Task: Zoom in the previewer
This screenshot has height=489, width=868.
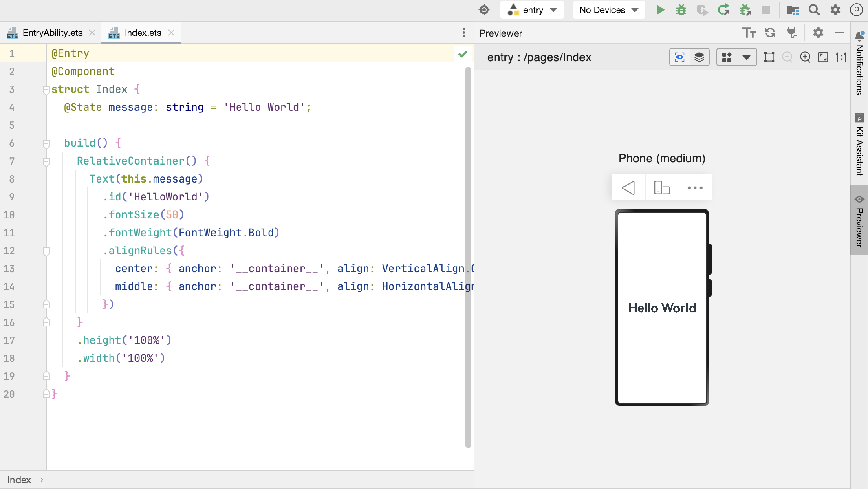Action: tap(805, 57)
